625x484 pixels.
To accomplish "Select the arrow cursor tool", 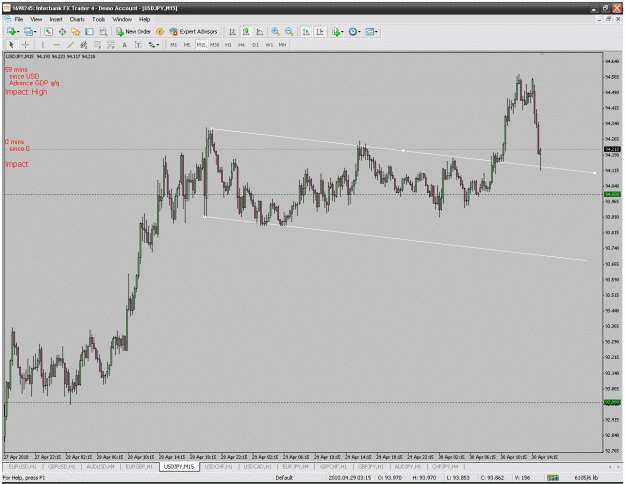I will point(12,45).
